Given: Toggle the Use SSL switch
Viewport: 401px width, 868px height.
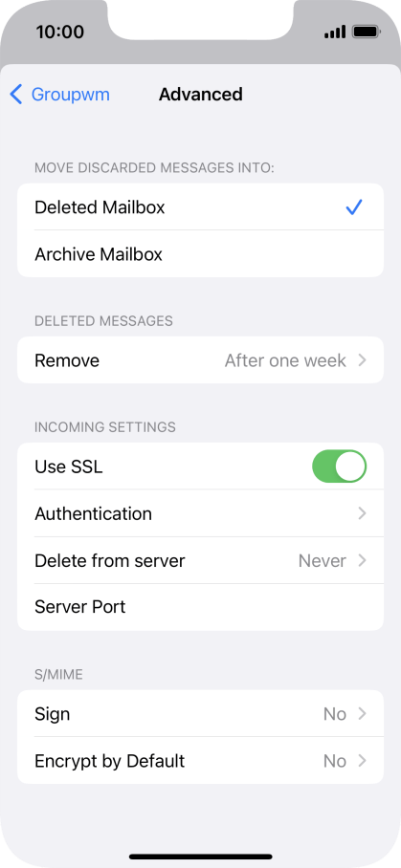Looking at the screenshot, I should tap(340, 467).
